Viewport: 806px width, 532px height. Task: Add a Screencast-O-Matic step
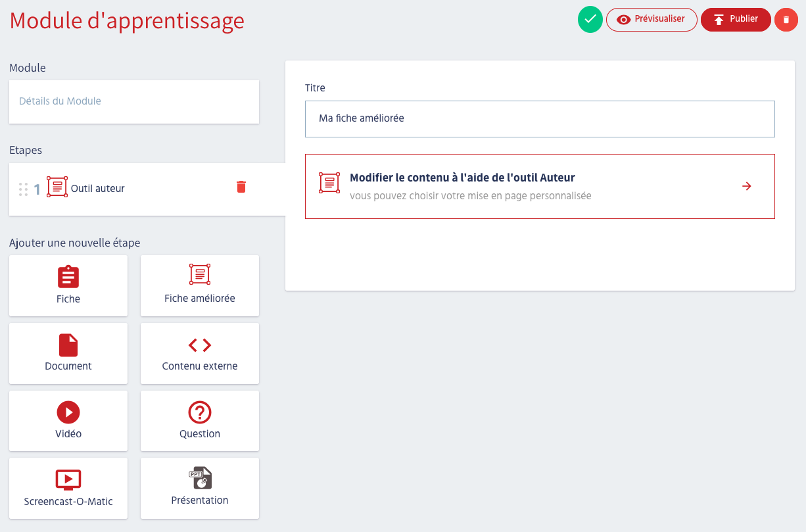68,488
